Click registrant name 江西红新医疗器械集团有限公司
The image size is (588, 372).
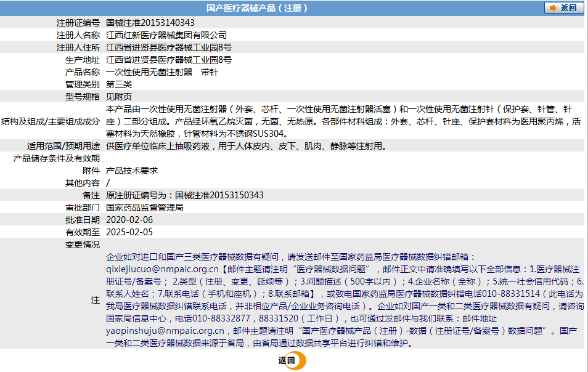(x=166, y=35)
